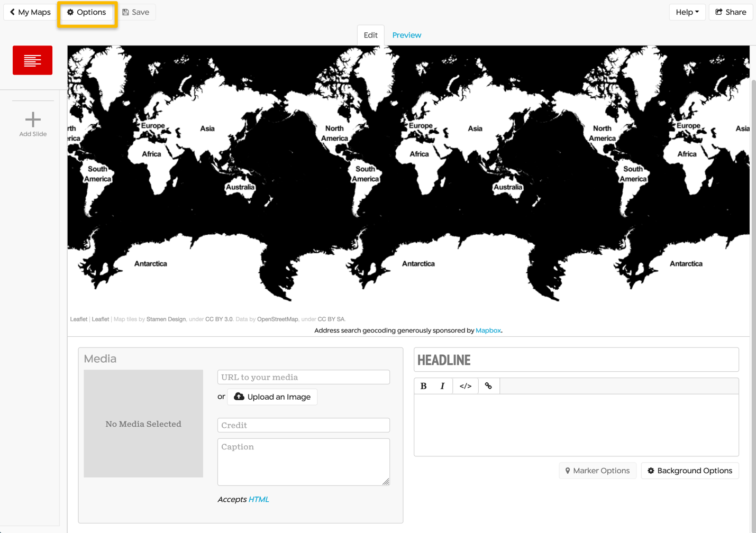Save the current story map
Screen dimensions: 756x533
point(136,12)
